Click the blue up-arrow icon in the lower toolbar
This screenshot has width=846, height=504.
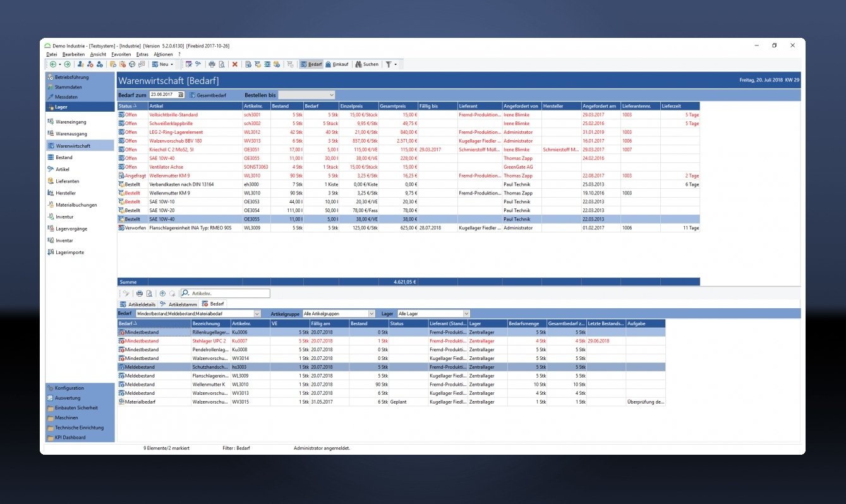(162, 294)
